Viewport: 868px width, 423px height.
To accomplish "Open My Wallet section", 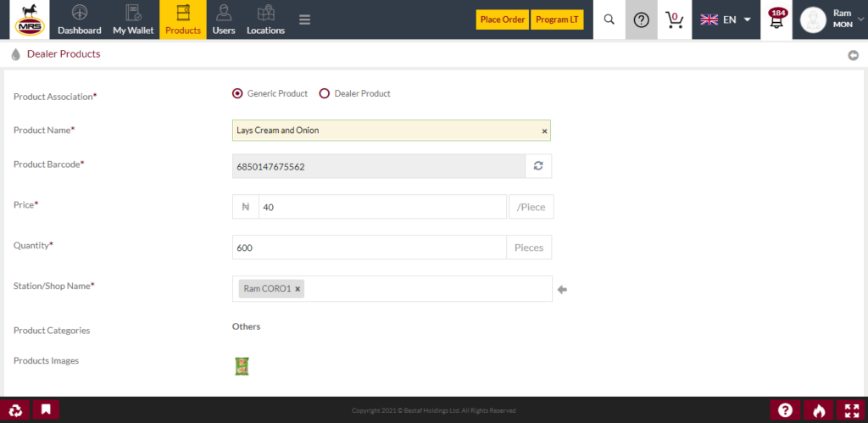I will click(x=133, y=19).
